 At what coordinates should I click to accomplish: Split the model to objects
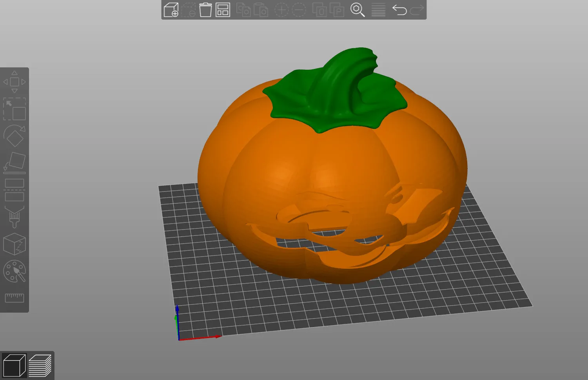(x=319, y=10)
